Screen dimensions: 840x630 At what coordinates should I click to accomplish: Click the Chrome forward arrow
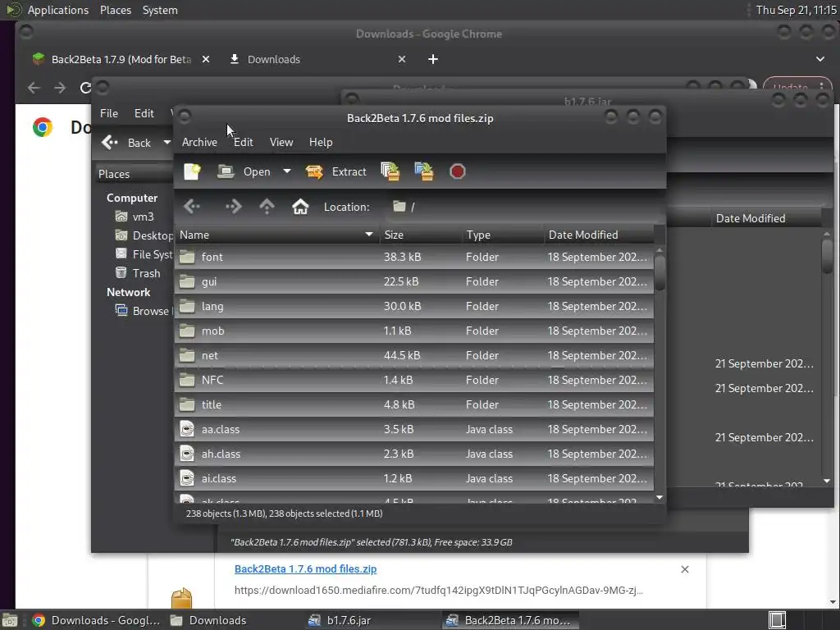click(59, 88)
